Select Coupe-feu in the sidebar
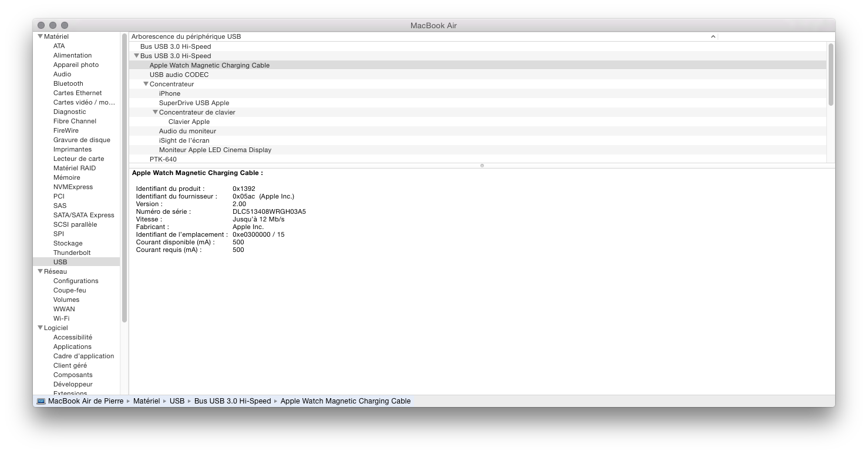 coord(70,290)
